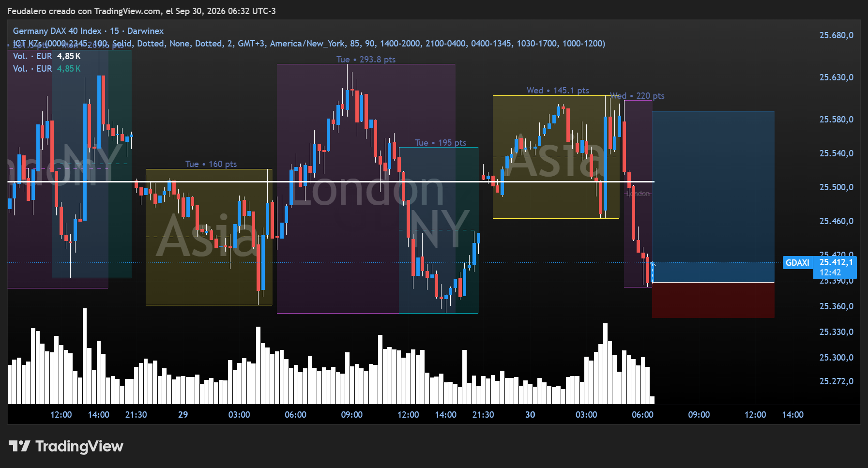
Task: Click the 25.540,0 price axis label
Action: tap(836, 153)
